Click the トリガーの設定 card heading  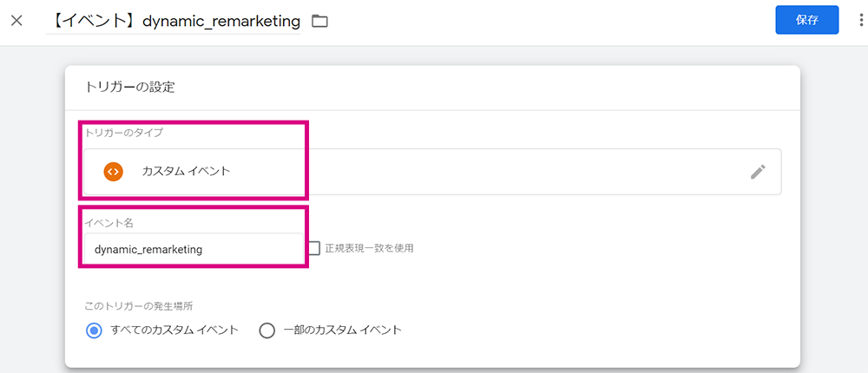click(x=129, y=87)
